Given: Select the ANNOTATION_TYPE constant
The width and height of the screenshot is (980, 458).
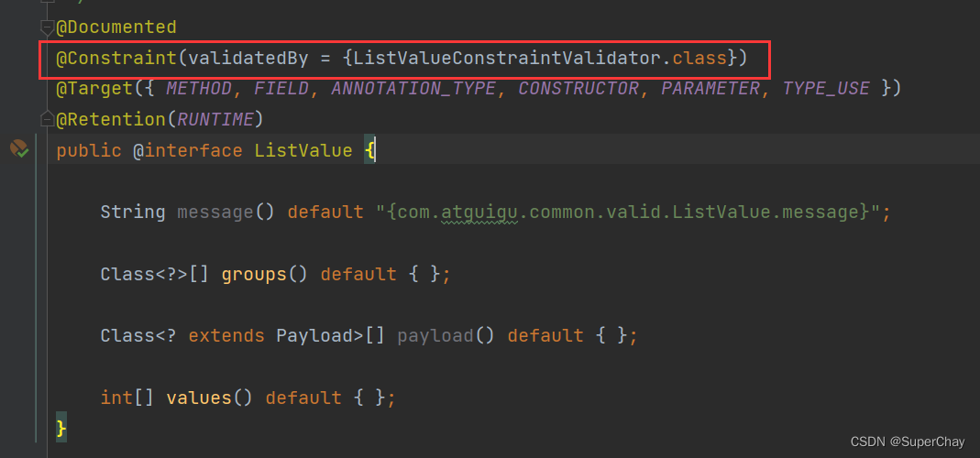Looking at the screenshot, I should [x=413, y=89].
